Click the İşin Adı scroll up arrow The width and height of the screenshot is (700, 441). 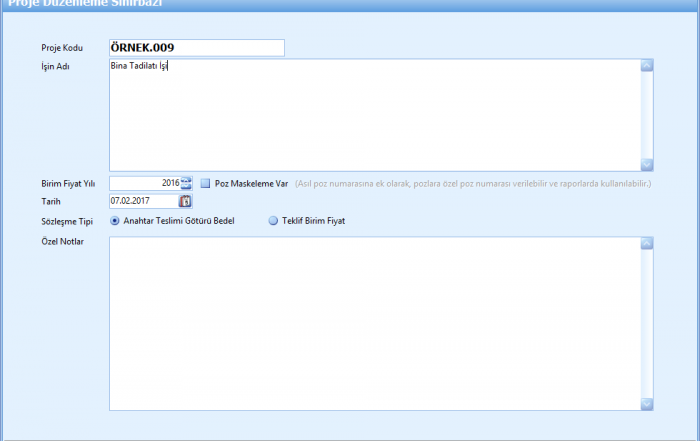coord(646,67)
